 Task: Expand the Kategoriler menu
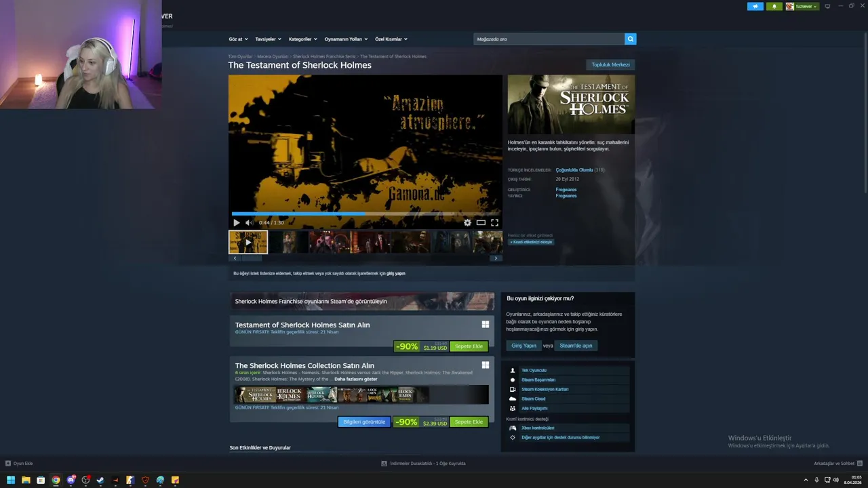[x=302, y=39]
